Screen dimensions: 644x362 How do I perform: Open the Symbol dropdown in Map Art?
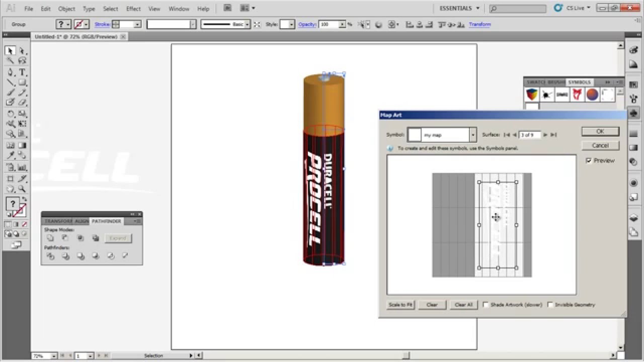[x=472, y=135]
